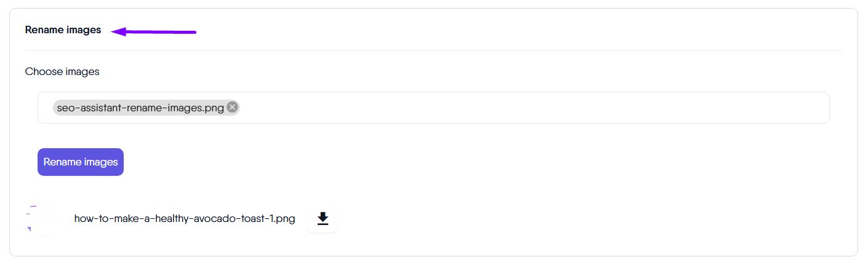Click the arrowhead pointing at Rename images title
Image resolution: width=868 pixels, height=265 pixels.
click(118, 31)
